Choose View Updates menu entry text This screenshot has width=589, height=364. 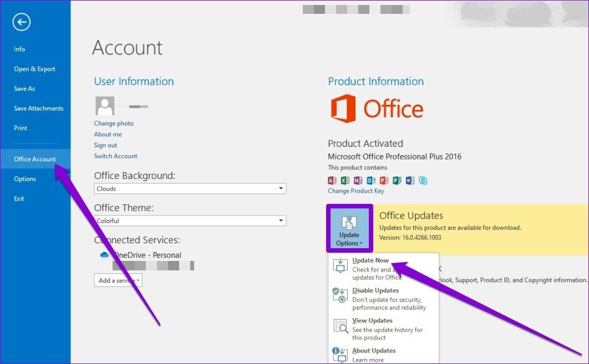(373, 320)
